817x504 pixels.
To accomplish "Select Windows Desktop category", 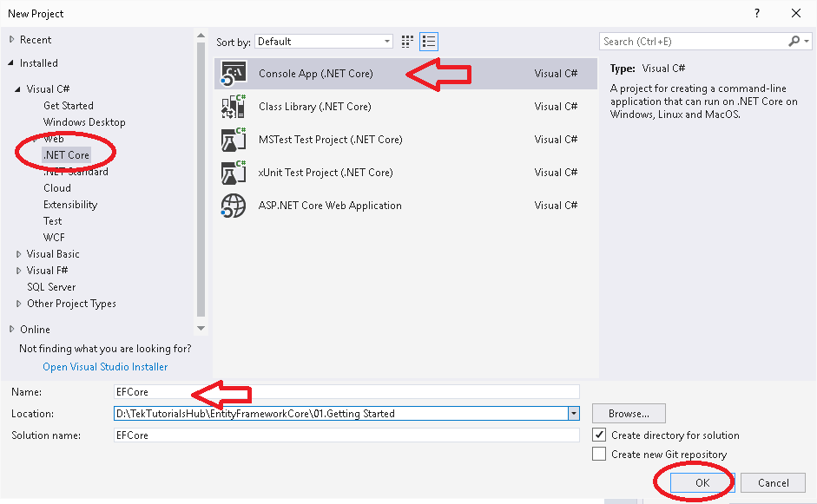I will click(84, 122).
